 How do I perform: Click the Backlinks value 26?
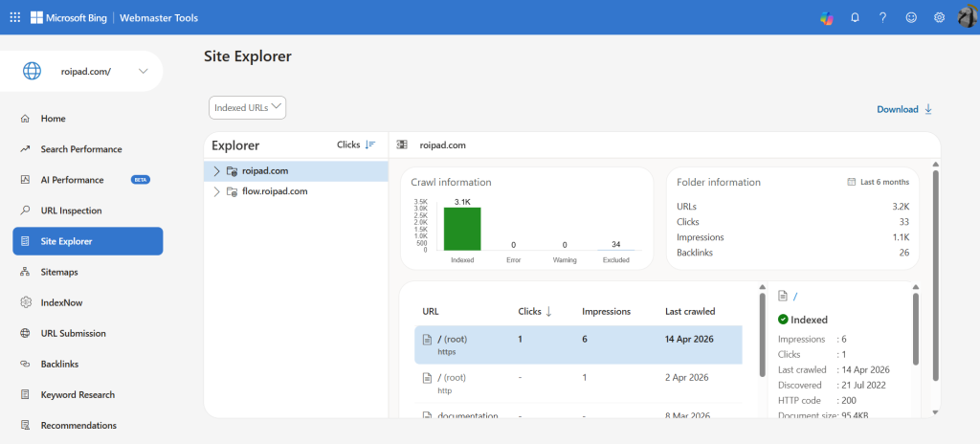coord(904,253)
